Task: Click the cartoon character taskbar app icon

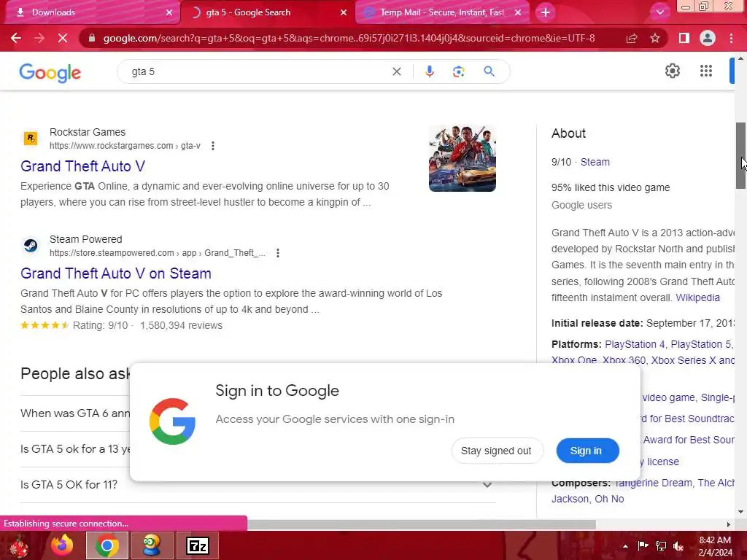Action: click(152, 545)
